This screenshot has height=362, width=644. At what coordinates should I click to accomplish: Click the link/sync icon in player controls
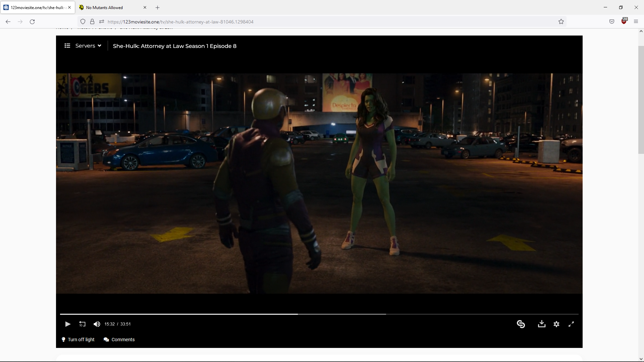pos(521,324)
